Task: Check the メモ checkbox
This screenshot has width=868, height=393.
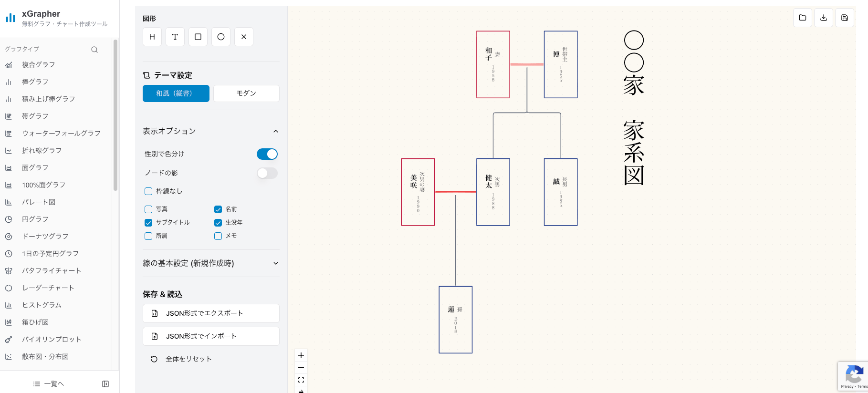Action: (x=218, y=236)
